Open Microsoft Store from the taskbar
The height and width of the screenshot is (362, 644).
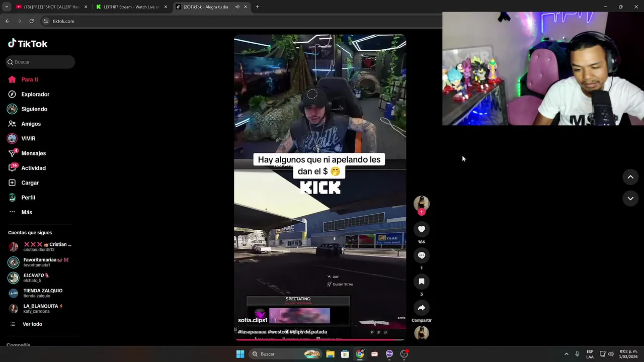pyautogui.click(x=345, y=354)
